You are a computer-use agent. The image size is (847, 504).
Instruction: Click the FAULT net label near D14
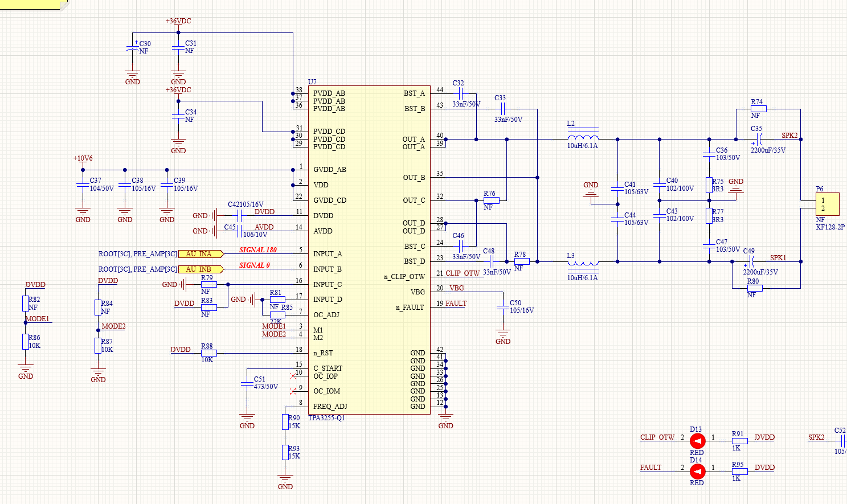click(x=650, y=468)
